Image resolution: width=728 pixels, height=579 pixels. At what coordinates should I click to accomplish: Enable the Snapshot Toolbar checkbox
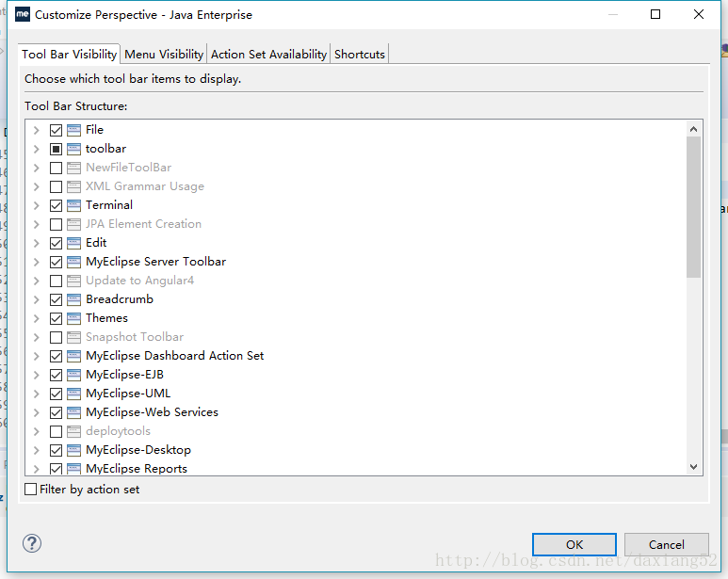[56, 337]
